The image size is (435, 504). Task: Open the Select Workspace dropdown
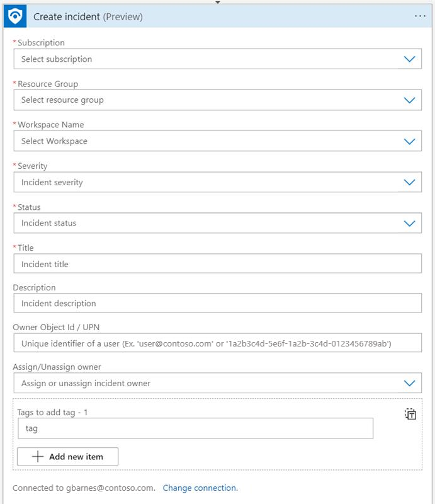(x=208, y=141)
